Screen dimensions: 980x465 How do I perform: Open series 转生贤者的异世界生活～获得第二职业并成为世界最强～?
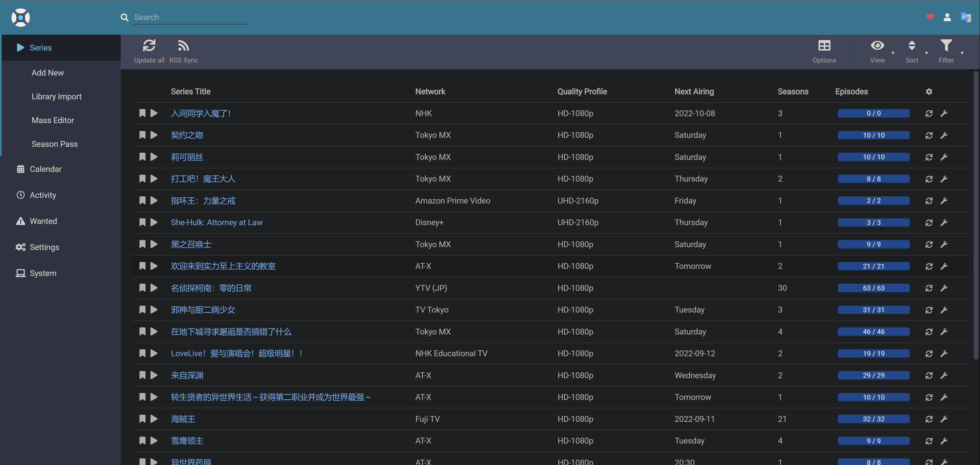tap(270, 397)
